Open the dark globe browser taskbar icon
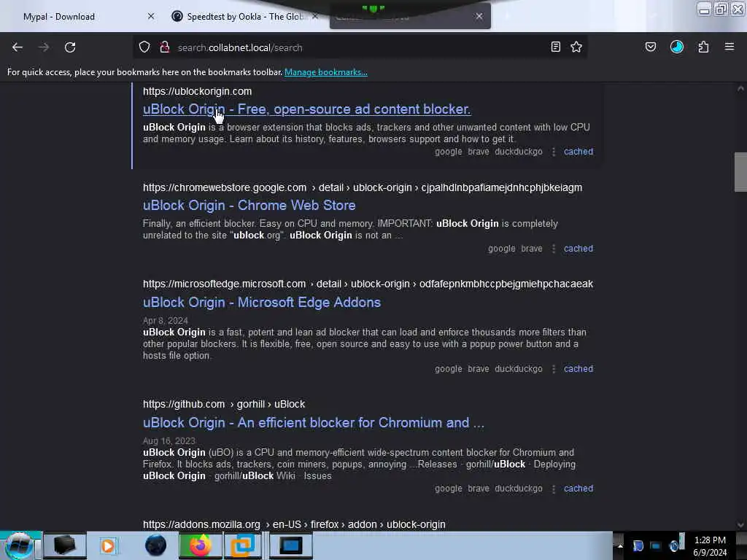Screen dimensions: 747x560 point(156,545)
